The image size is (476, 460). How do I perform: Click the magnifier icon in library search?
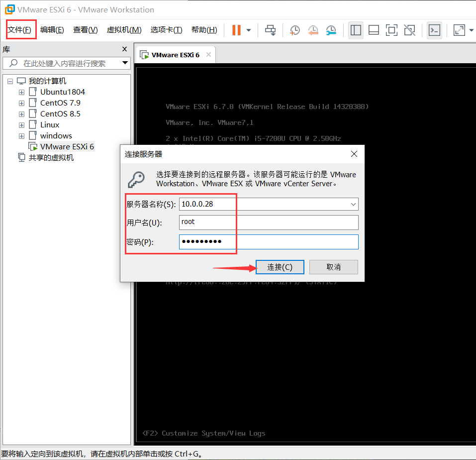point(13,63)
